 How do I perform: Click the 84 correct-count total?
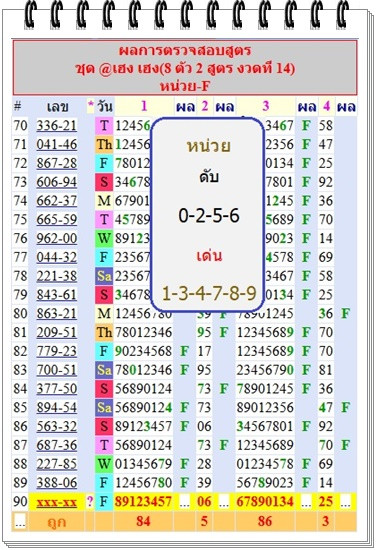143,521
